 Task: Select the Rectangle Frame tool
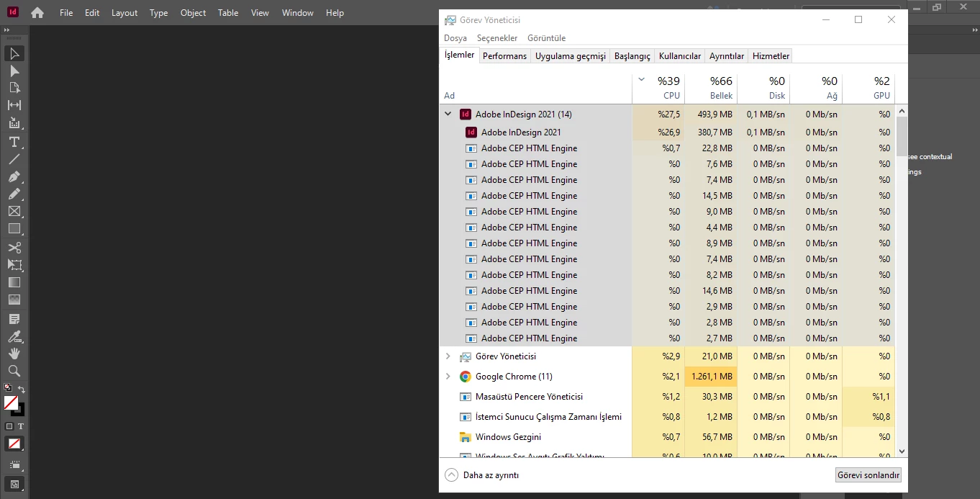[14, 211]
